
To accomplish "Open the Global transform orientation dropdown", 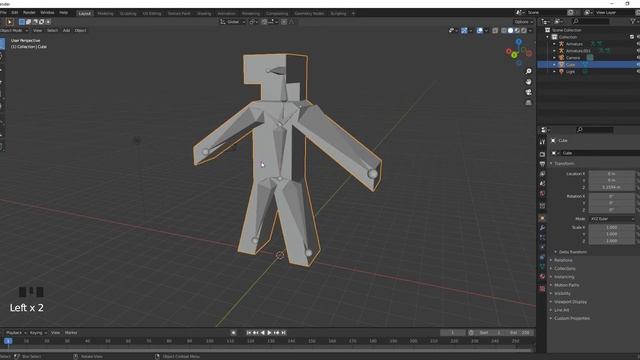I will coord(233,22).
